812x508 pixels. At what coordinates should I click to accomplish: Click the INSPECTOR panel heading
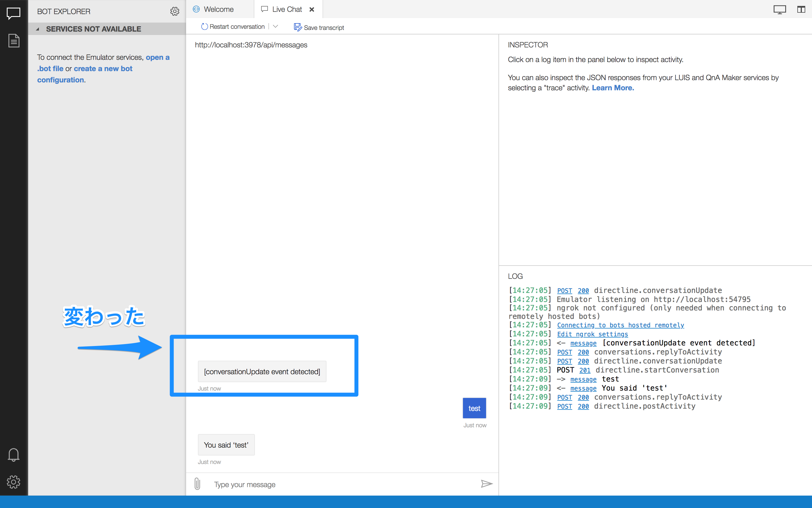528,45
